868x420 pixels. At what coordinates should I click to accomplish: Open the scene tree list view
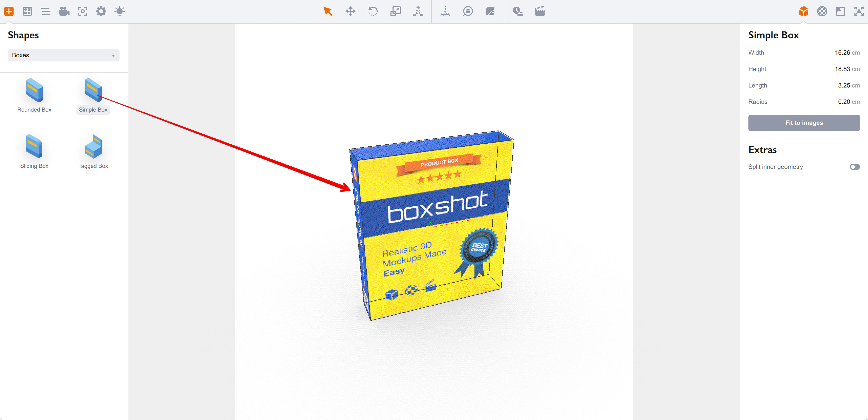click(46, 12)
